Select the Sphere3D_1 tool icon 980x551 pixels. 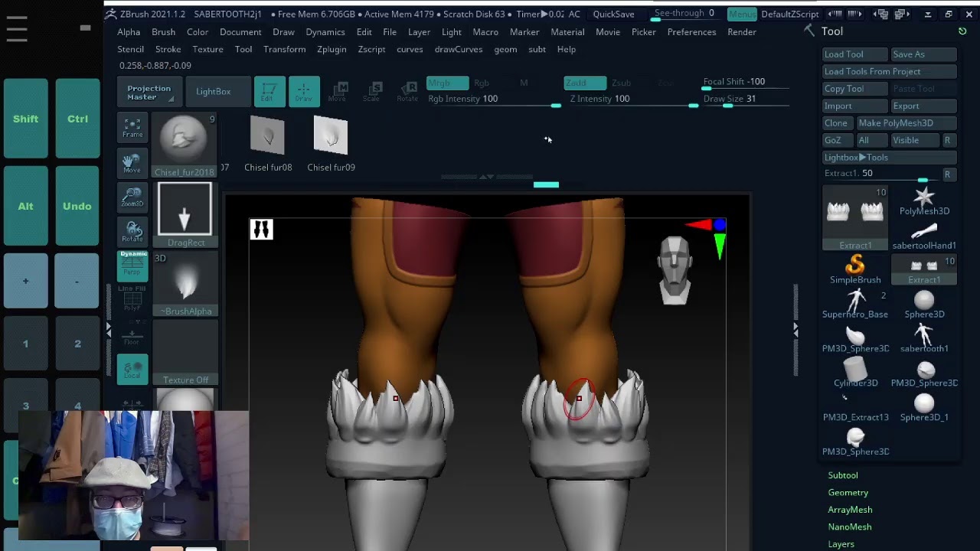click(x=924, y=408)
